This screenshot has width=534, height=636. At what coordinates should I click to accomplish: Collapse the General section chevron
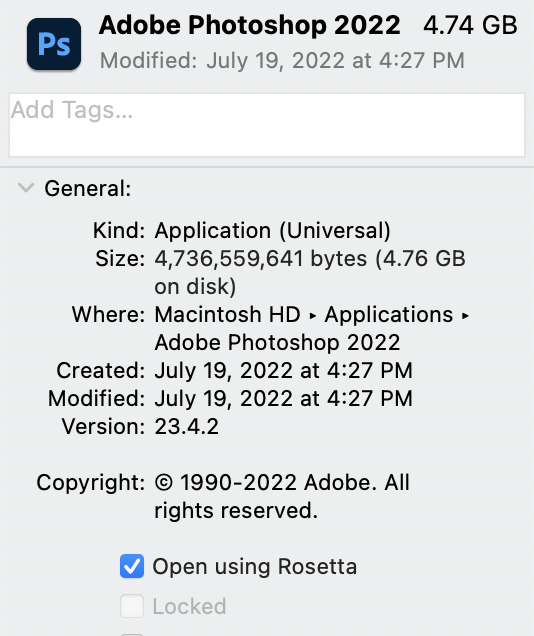click(x=26, y=188)
